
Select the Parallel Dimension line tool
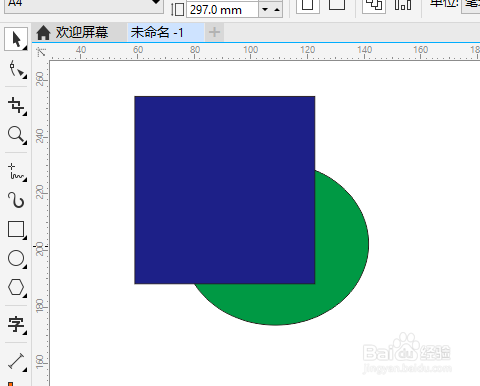17,361
